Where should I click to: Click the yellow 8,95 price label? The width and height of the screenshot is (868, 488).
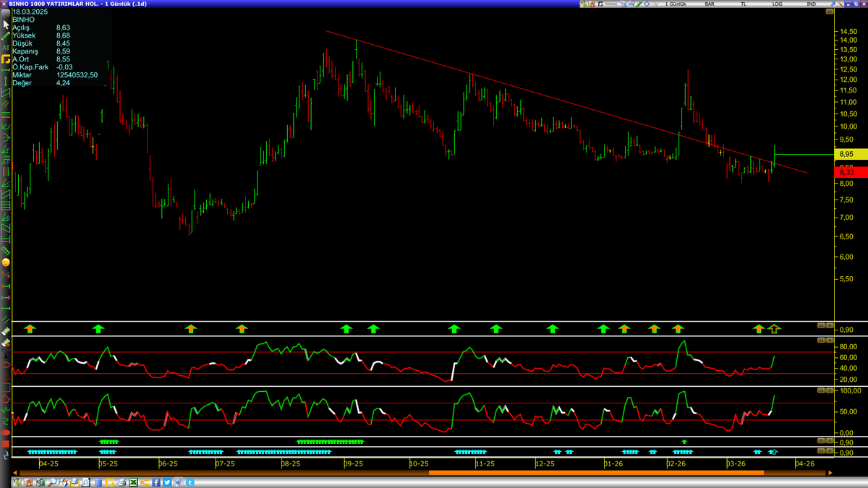(x=851, y=154)
